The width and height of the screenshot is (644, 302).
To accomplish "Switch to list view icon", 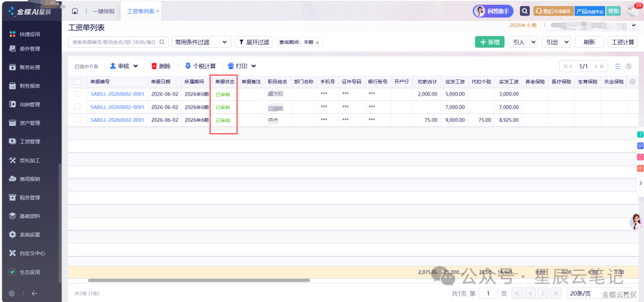I will click(617, 66).
